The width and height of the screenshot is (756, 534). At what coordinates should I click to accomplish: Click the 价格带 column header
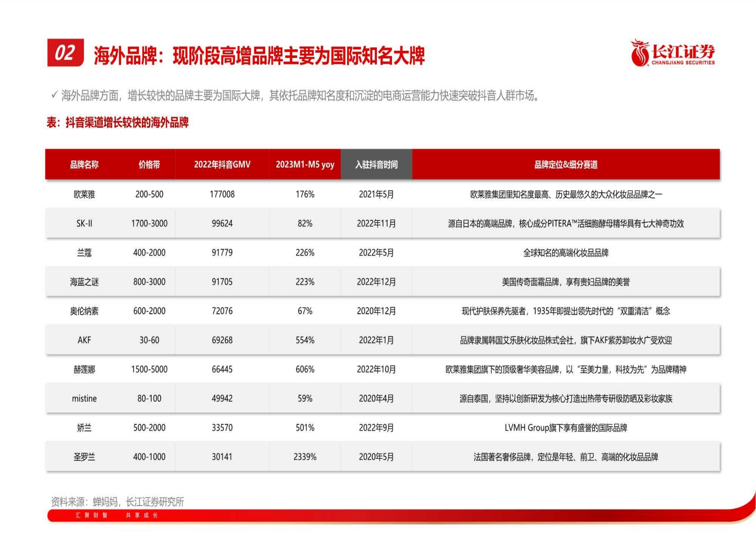point(149,164)
